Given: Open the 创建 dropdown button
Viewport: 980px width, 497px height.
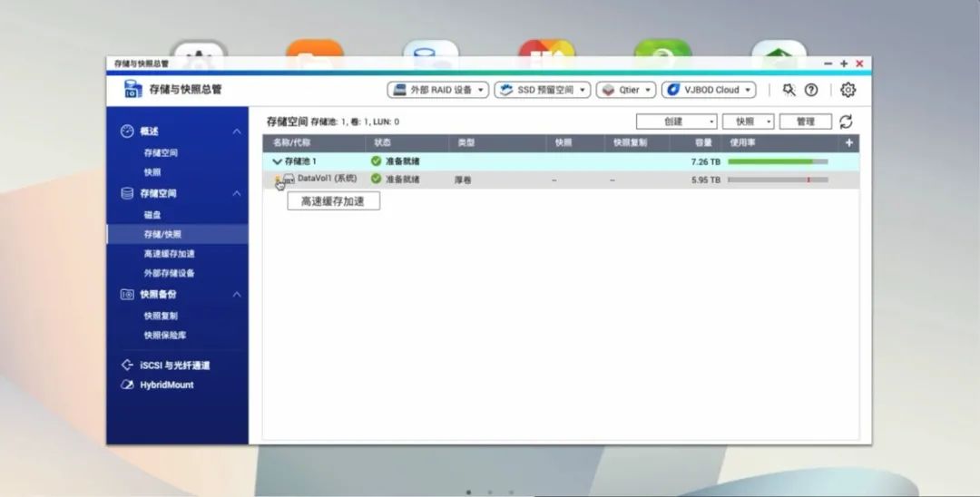Looking at the screenshot, I should (676, 122).
